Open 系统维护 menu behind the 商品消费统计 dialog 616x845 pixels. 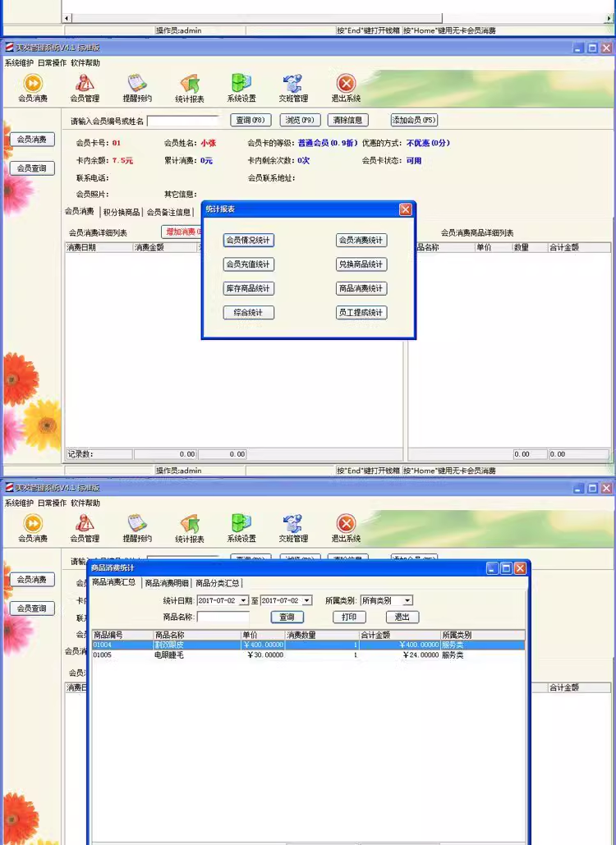click(19, 503)
